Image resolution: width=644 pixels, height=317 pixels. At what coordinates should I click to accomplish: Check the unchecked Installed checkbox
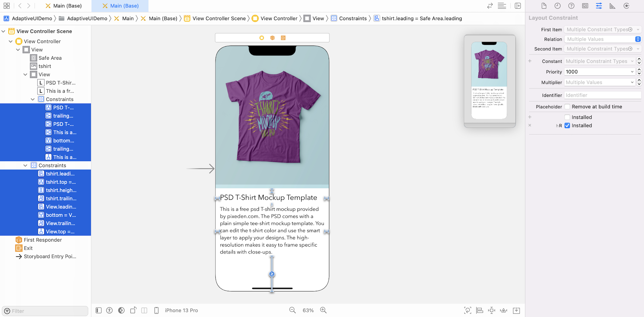click(x=567, y=117)
